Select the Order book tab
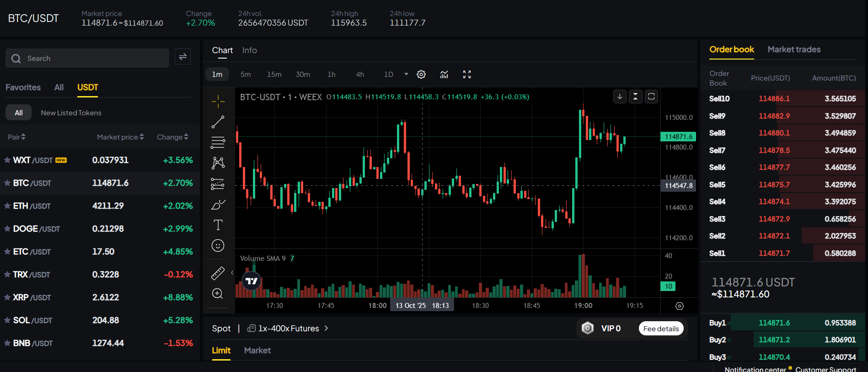 click(x=732, y=49)
